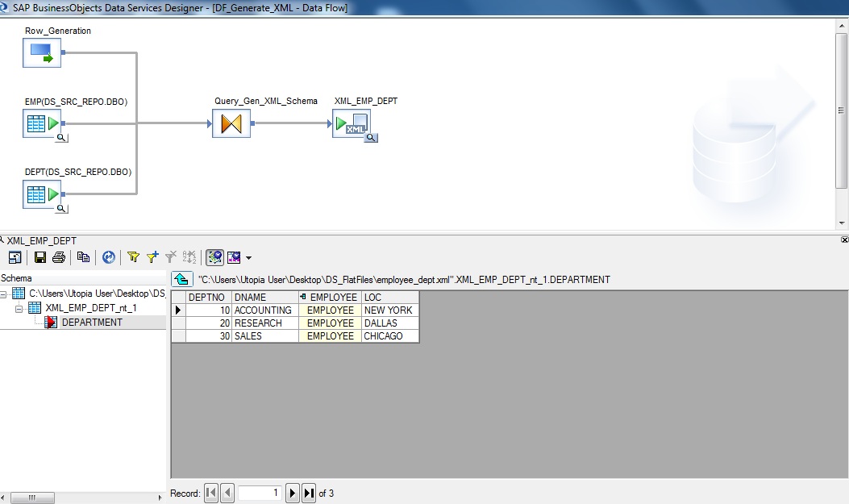Image resolution: width=849 pixels, height=504 pixels.
Task: Select the DALLAS cell
Action: pos(390,323)
